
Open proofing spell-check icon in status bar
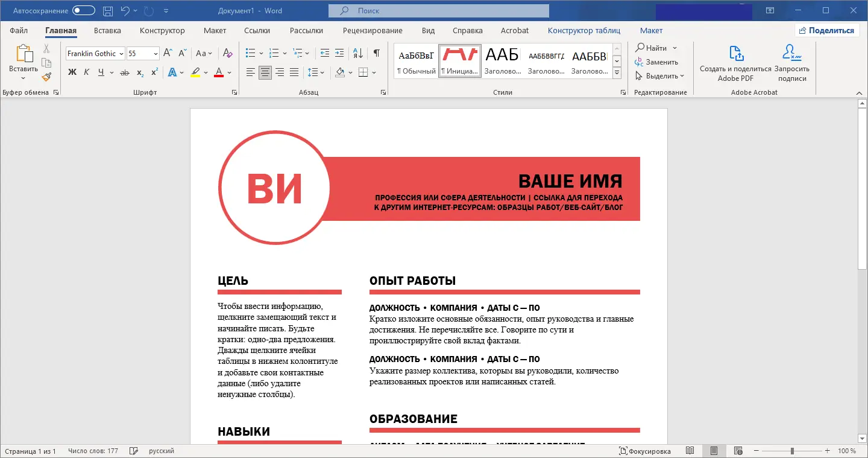pos(134,451)
